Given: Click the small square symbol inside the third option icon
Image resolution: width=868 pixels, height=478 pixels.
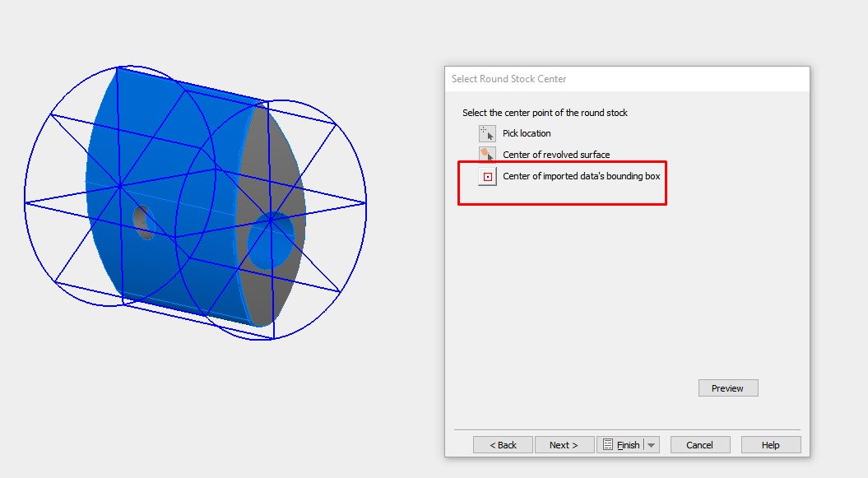Looking at the screenshot, I should (x=486, y=175).
